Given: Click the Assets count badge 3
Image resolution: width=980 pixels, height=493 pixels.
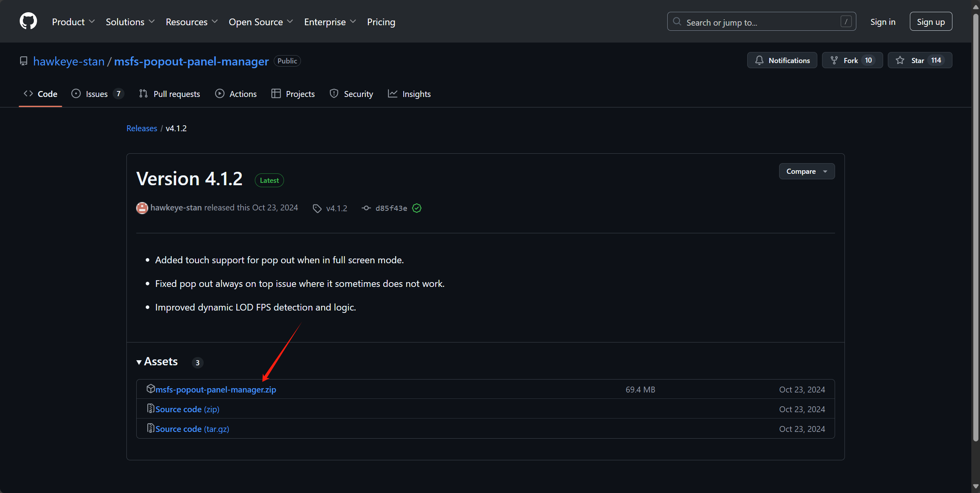Looking at the screenshot, I should [197, 363].
